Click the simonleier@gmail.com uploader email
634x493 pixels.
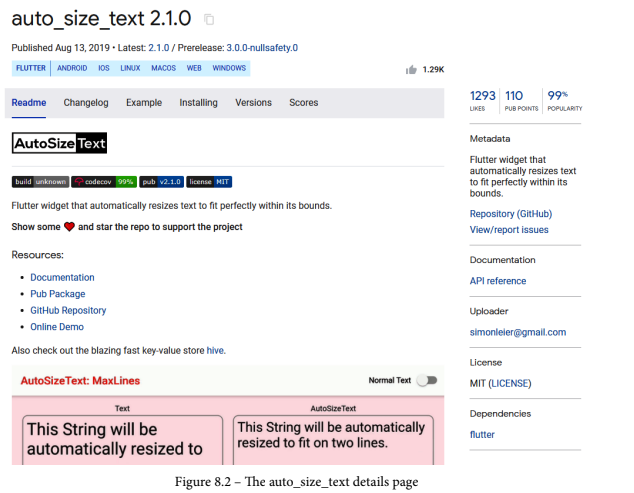pos(518,332)
